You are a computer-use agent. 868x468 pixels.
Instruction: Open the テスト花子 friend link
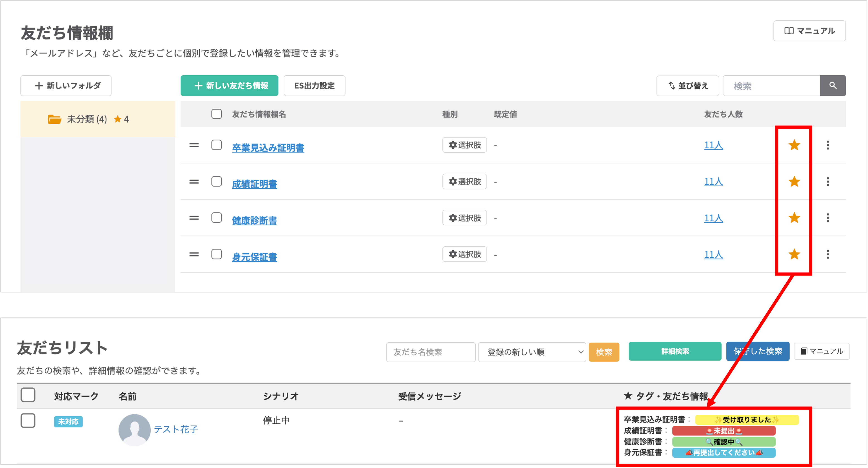pyautogui.click(x=176, y=429)
